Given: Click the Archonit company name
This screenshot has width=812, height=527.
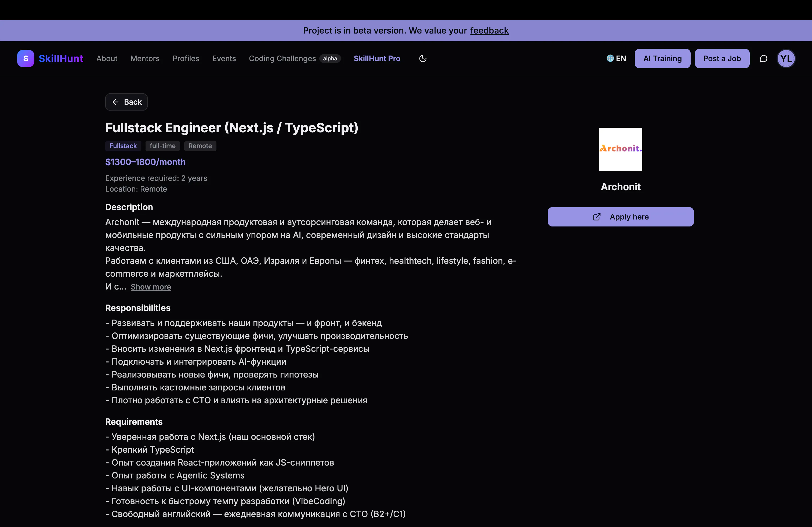Looking at the screenshot, I should pyautogui.click(x=621, y=187).
